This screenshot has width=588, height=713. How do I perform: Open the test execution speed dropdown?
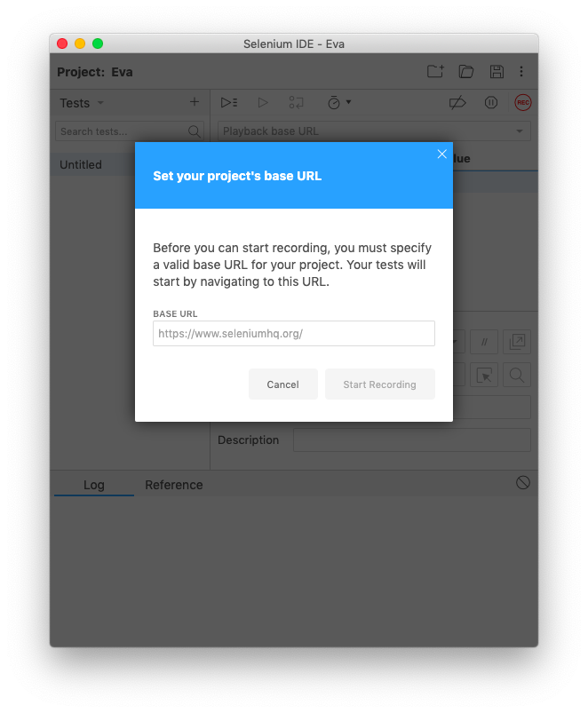[x=338, y=103]
